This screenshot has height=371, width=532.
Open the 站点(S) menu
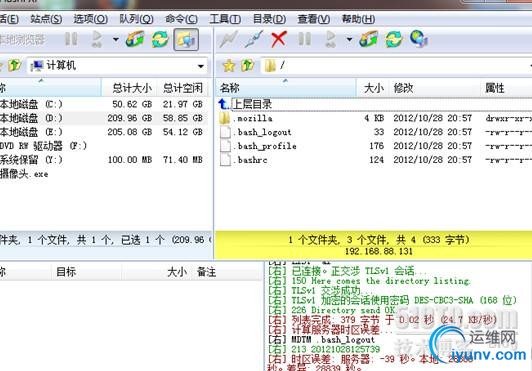coord(46,19)
